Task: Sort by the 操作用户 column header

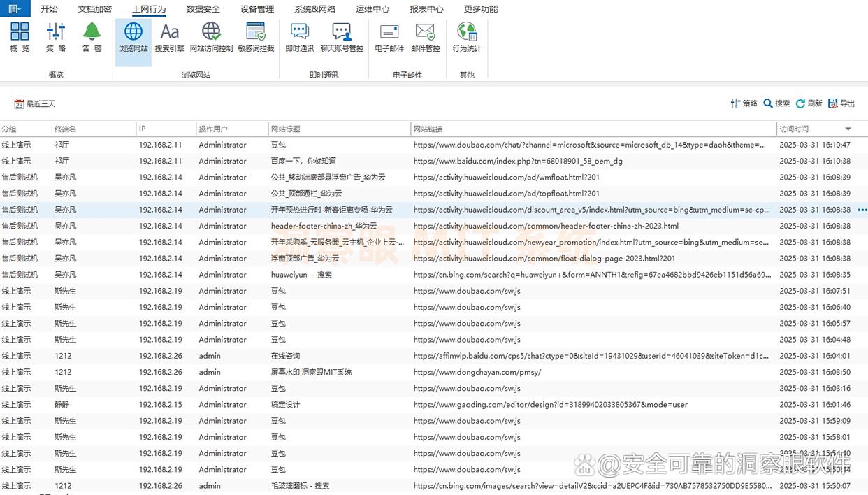Action: (232, 129)
